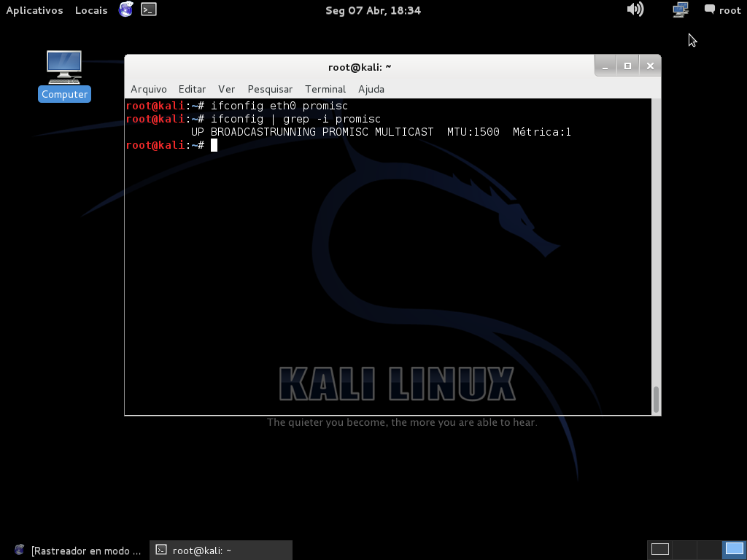Open Pesquisar menu in terminal
The height and width of the screenshot is (560, 747).
270,89
